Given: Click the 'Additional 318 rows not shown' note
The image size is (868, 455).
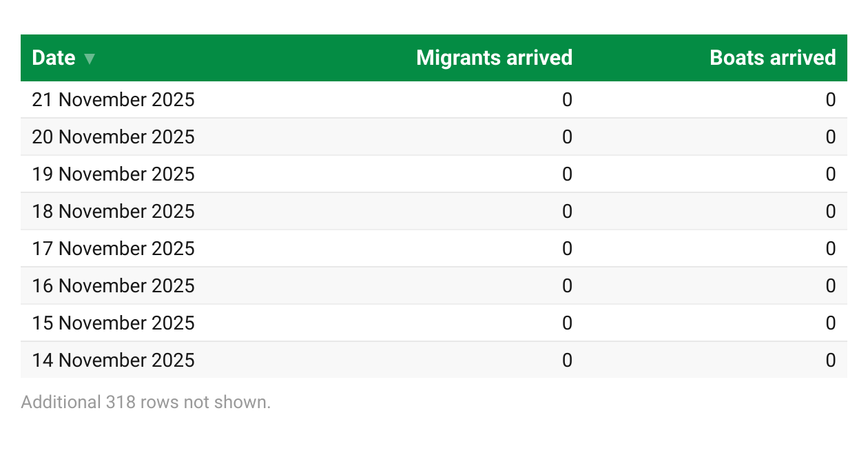Looking at the screenshot, I should [x=146, y=403].
